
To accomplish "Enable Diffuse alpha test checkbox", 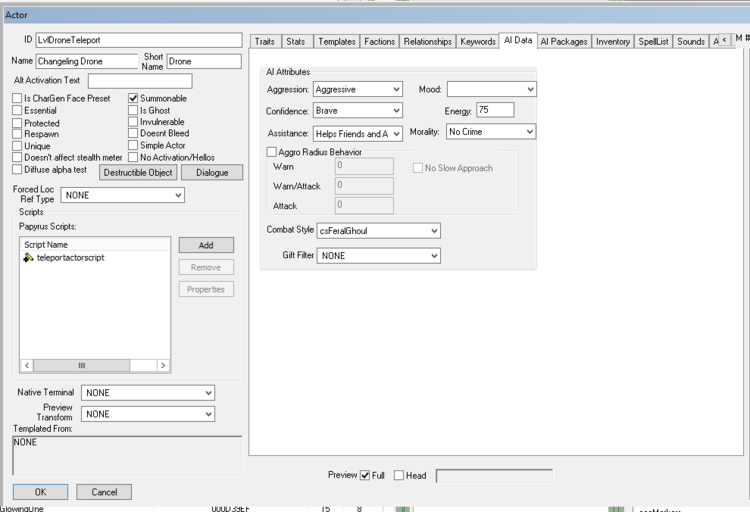I will 17,169.
